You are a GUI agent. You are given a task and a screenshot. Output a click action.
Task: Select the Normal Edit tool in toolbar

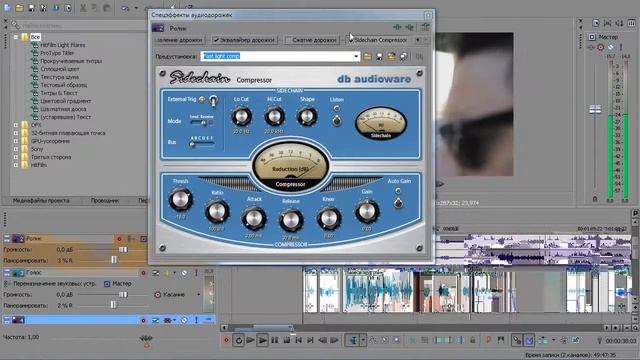[353, 340]
